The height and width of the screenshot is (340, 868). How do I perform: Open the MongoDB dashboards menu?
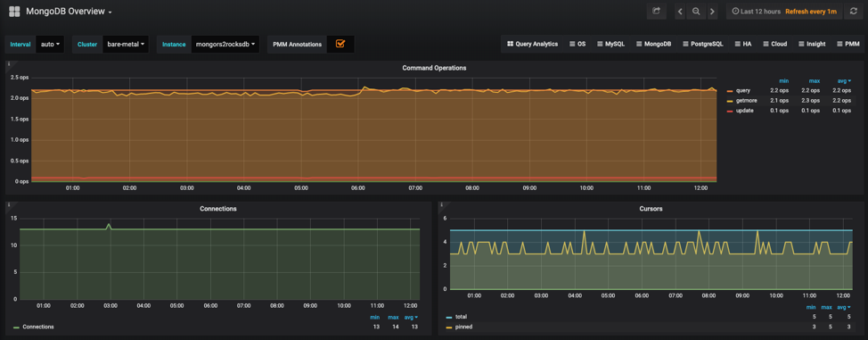654,44
